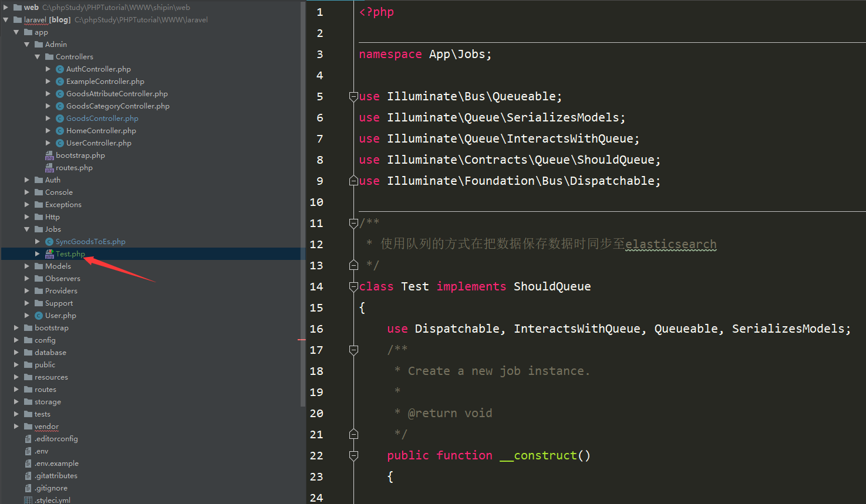The width and height of the screenshot is (866, 504).
Task: Click the ShouldQueue interface name on line 14
Action: [x=552, y=286]
